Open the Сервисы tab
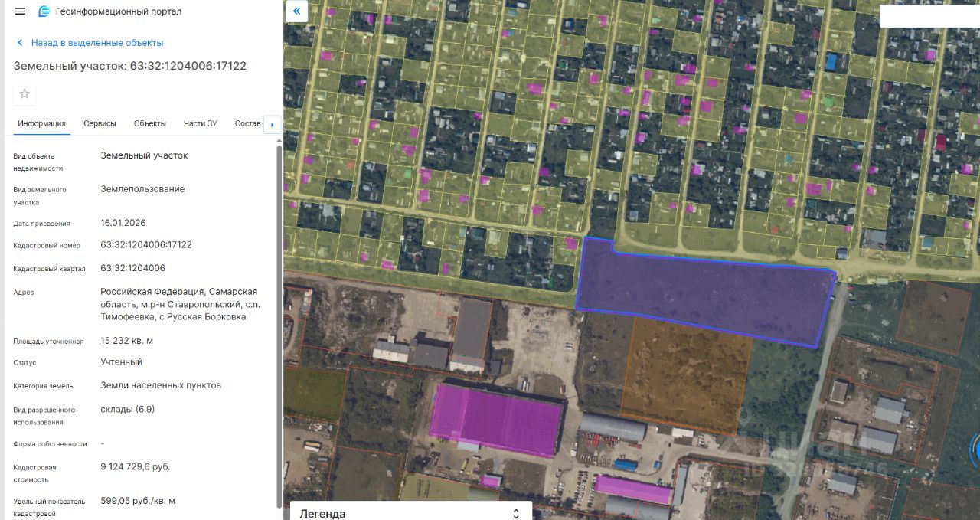 point(100,123)
